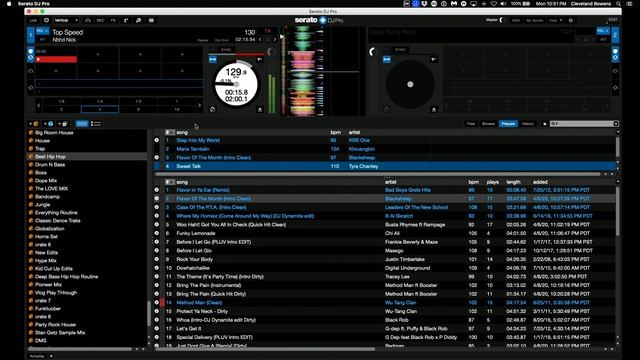Screen dimensions: 640x360
Task: Sort library by the plays column header
Action: (493, 182)
